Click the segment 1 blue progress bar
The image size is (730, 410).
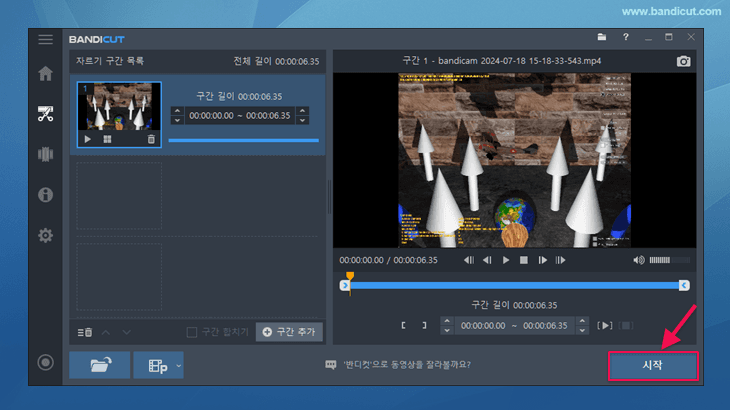243,140
